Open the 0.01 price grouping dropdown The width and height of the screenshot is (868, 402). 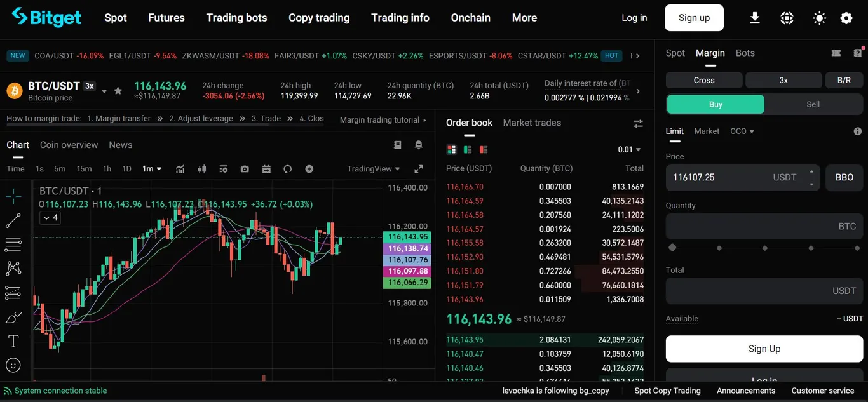(x=629, y=150)
